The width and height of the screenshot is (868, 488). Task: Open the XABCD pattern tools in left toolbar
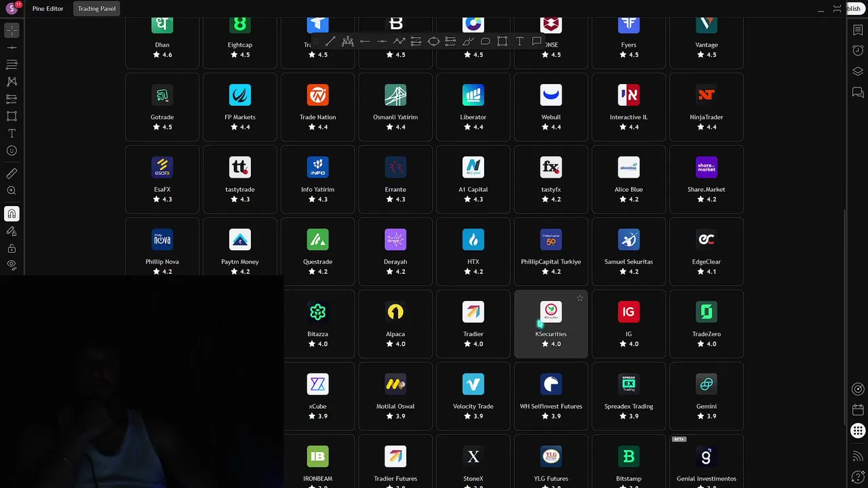click(x=12, y=81)
